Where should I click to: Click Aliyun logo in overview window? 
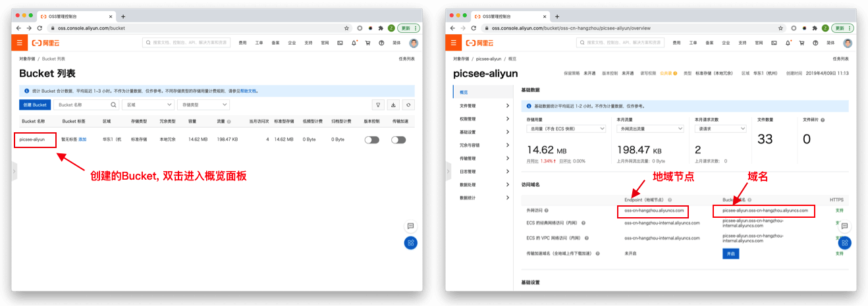[x=479, y=43]
